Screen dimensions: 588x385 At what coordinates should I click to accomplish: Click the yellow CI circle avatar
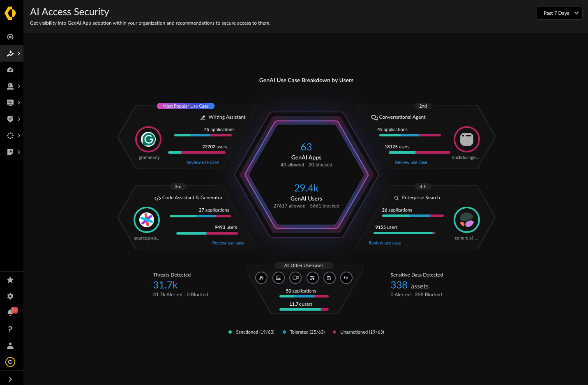click(x=10, y=362)
